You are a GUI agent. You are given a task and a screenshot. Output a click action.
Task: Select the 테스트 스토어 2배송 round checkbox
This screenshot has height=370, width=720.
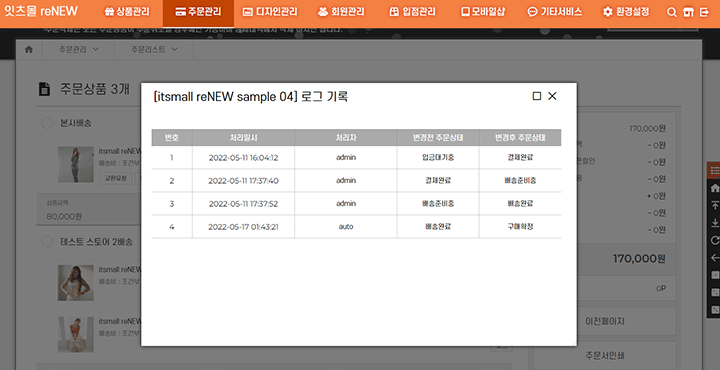click(x=47, y=241)
